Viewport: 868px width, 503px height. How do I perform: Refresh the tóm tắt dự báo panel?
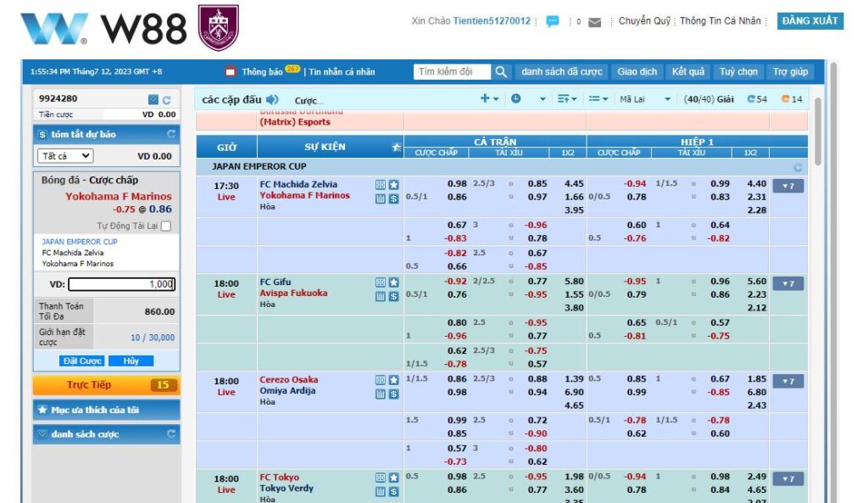(x=171, y=134)
